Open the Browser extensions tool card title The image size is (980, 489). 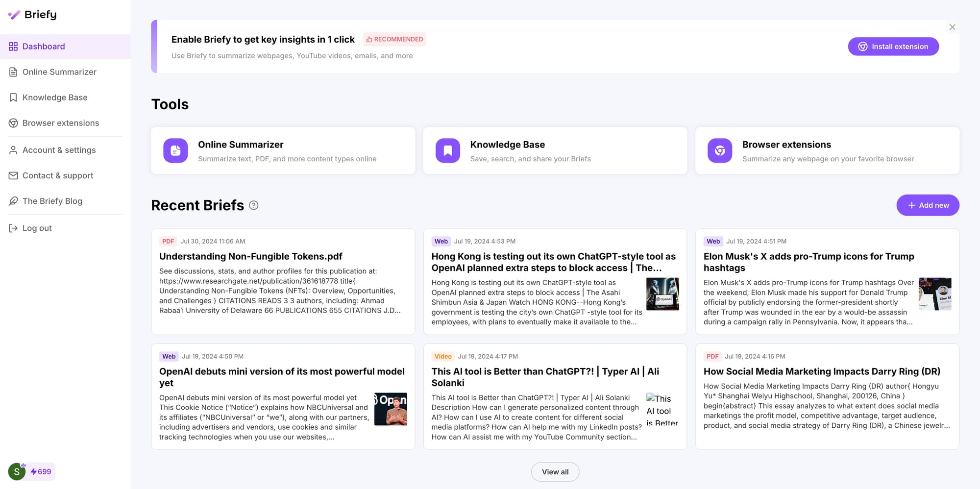pos(786,145)
